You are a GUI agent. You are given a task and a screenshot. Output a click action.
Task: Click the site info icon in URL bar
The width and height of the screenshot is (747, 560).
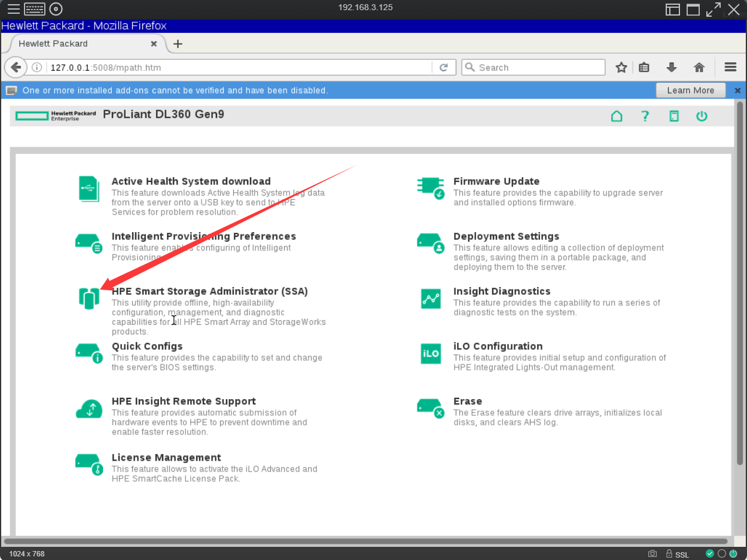pos(36,68)
